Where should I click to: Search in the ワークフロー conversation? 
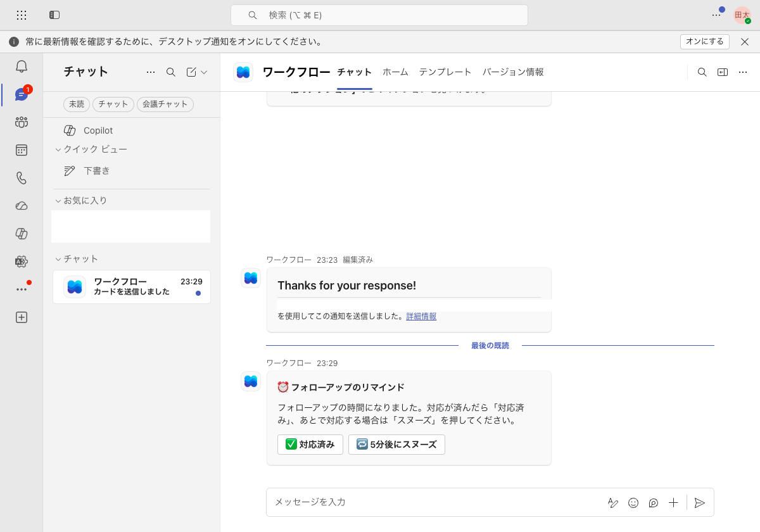702,72
